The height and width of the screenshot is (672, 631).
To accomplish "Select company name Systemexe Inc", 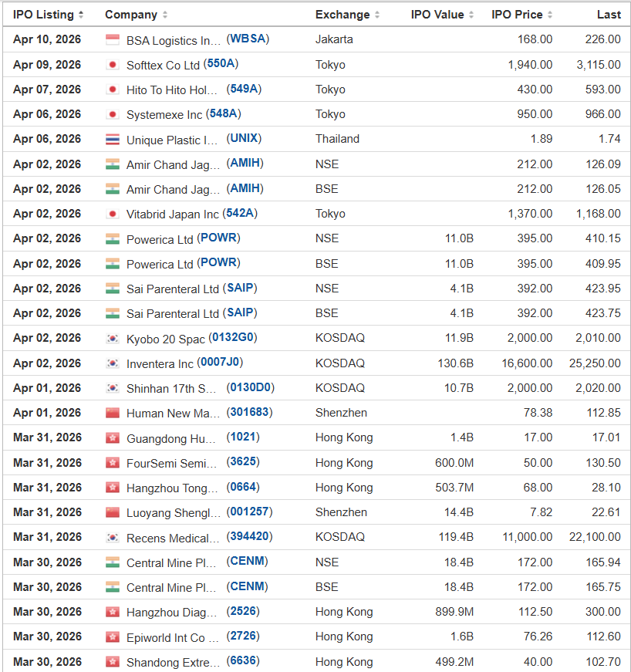I will point(164,115).
